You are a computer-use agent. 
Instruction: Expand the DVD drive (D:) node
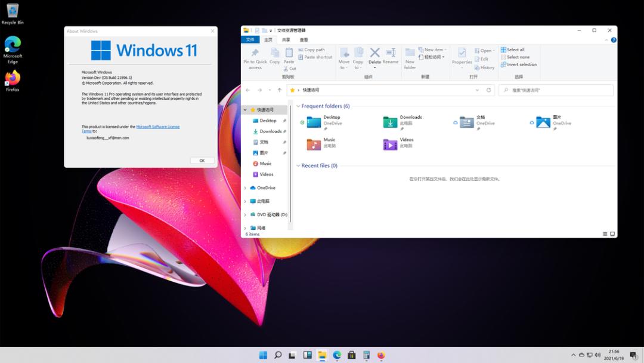[245, 214]
